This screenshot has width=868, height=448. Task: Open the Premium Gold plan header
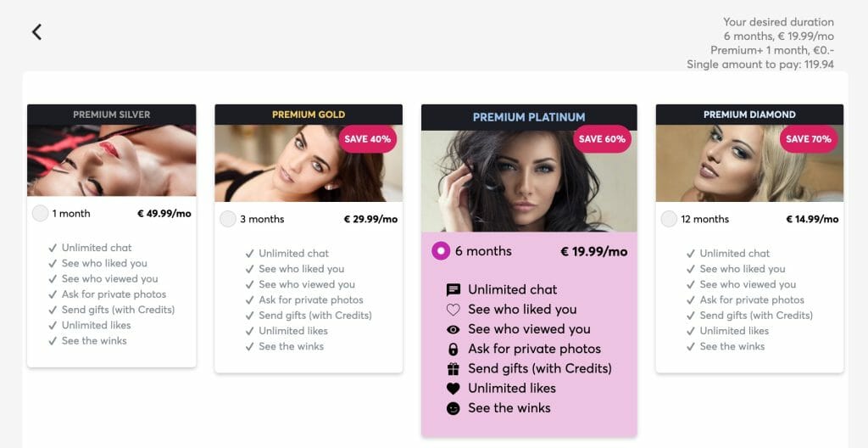309,115
